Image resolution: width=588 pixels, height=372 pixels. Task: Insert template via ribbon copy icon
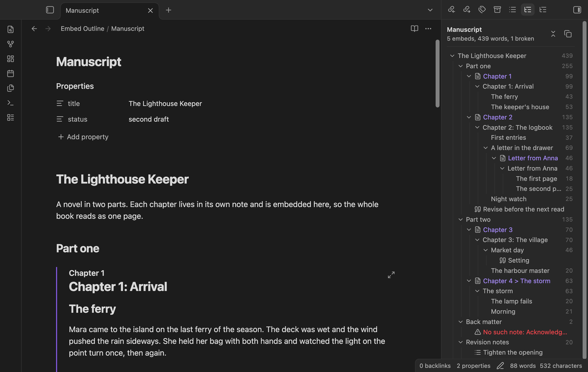coord(10,89)
